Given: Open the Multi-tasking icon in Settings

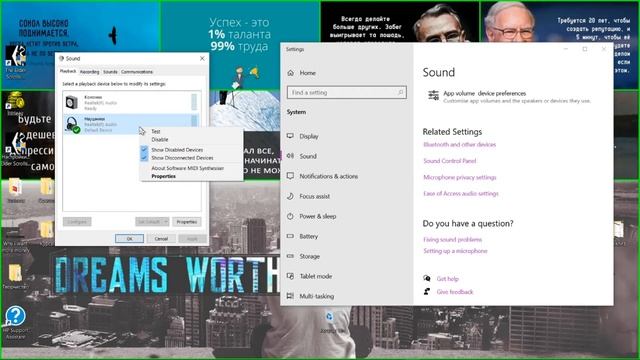Looking at the screenshot, I should pyautogui.click(x=290, y=296).
